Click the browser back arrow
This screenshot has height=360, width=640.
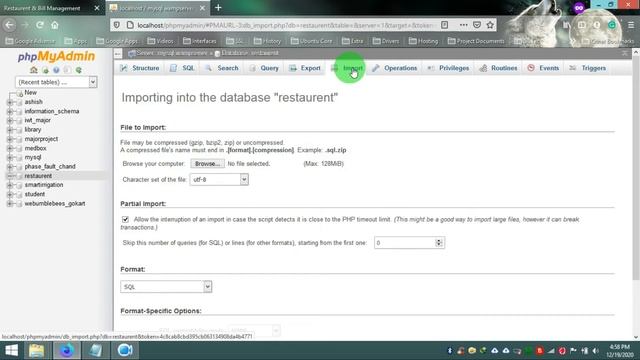click(9, 25)
